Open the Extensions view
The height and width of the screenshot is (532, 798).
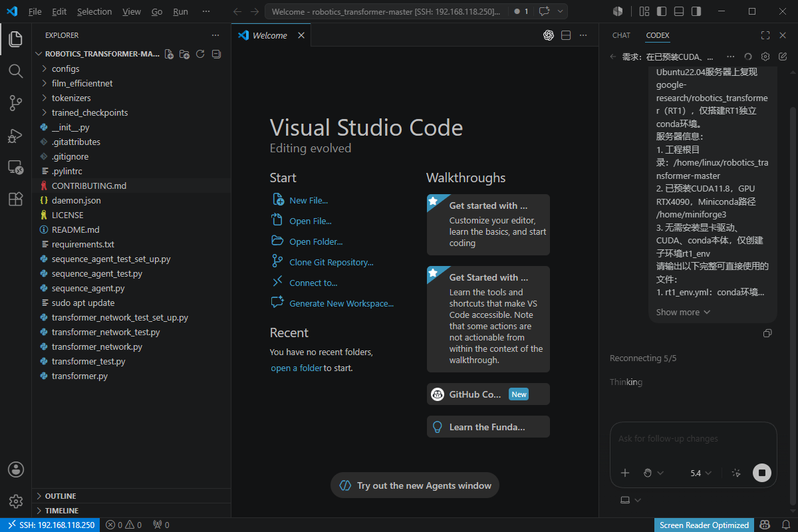15,199
